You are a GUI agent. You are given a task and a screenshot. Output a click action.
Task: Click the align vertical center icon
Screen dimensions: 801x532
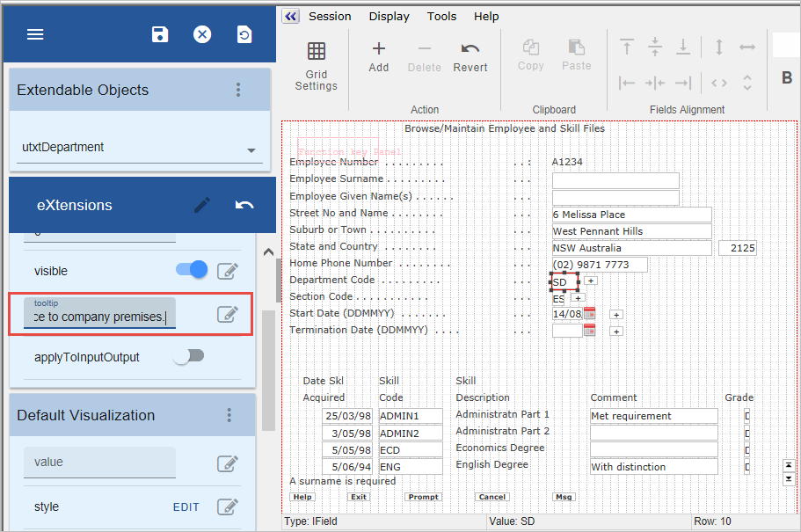click(x=655, y=47)
